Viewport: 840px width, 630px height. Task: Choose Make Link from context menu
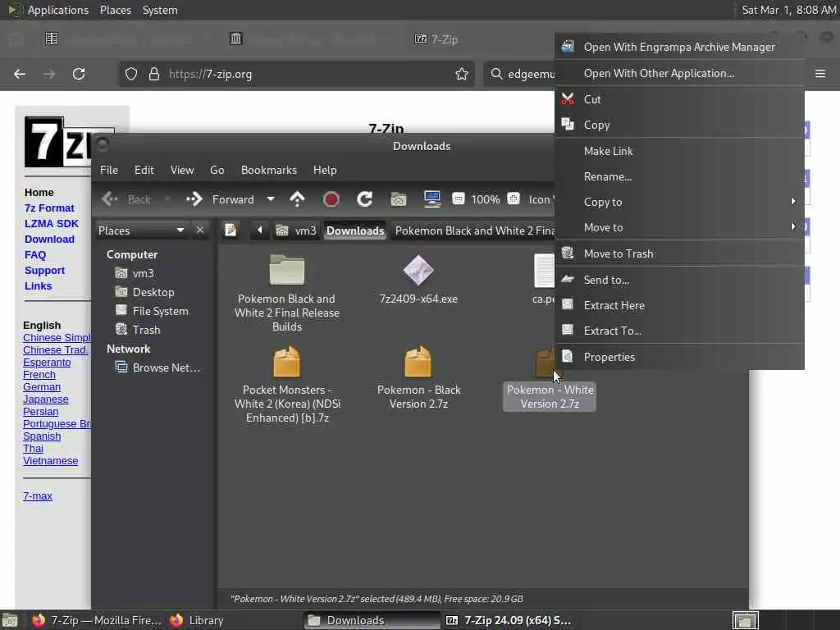679,151
